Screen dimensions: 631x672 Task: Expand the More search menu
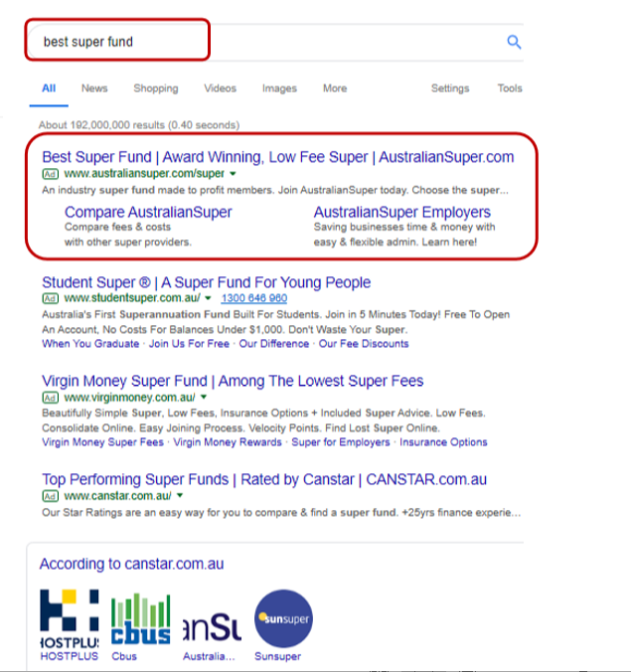(335, 88)
